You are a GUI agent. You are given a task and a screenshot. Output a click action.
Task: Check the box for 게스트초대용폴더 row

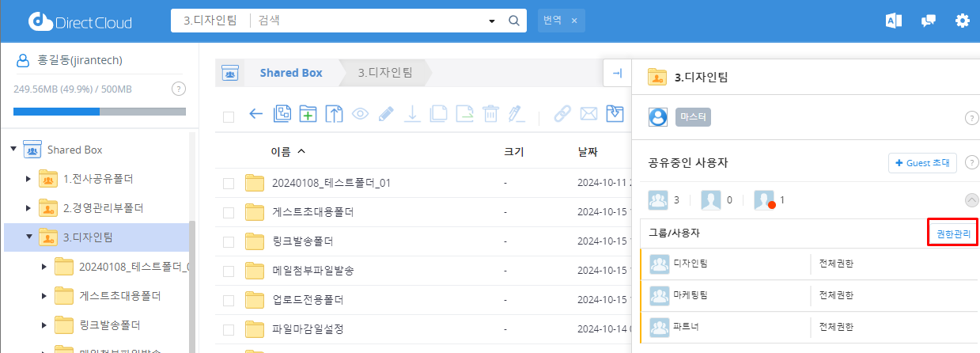coord(229,212)
